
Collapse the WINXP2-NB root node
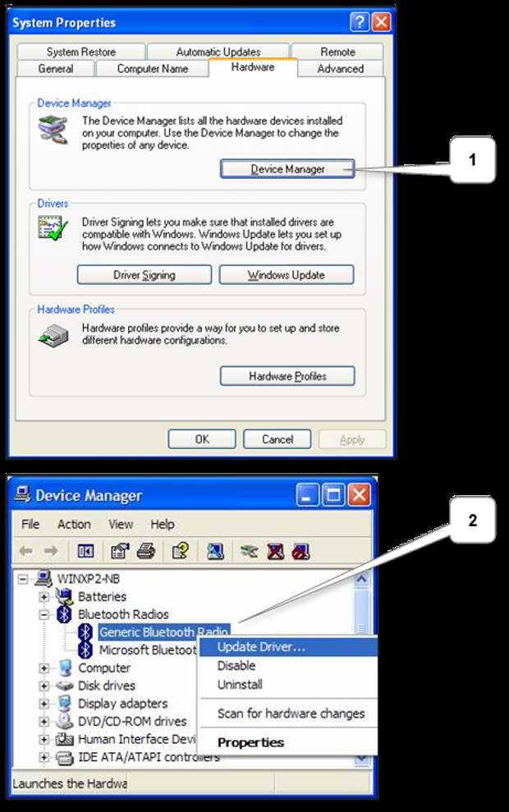coord(23,579)
